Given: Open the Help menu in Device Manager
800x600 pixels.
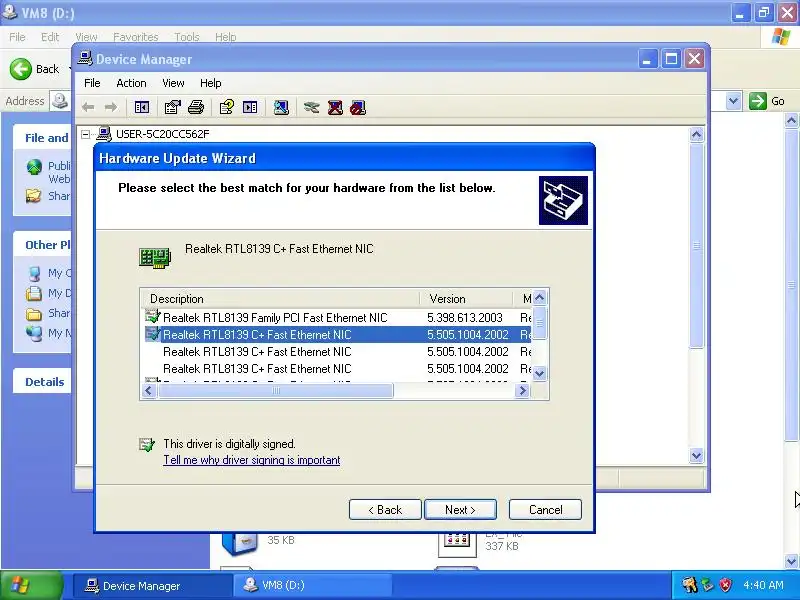Looking at the screenshot, I should tap(210, 83).
